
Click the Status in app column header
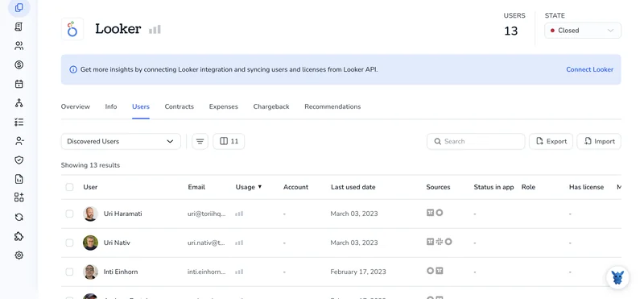(x=493, y=187)
